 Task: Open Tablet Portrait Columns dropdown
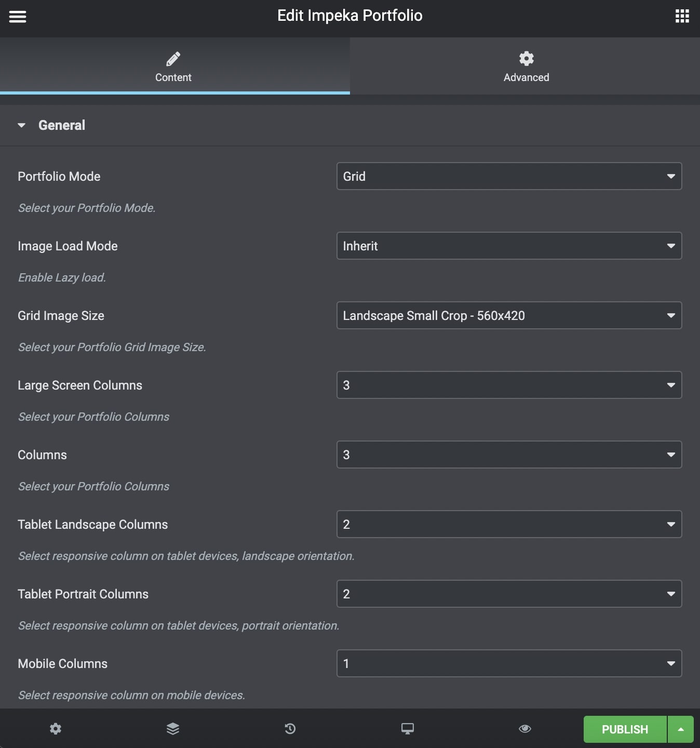tap(509, 594)
